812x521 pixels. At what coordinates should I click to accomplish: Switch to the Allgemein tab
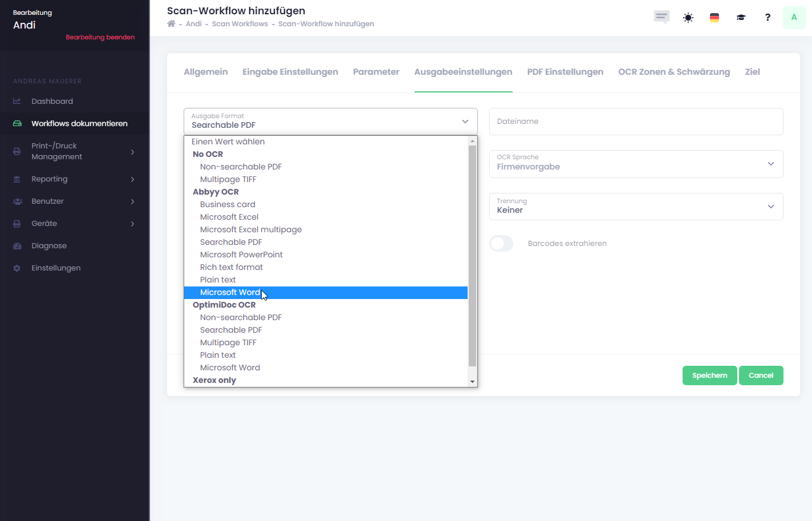(206, 72)
